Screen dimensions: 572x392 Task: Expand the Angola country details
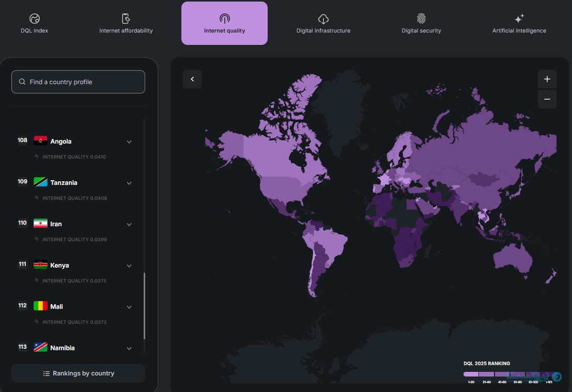coord(129,142)
